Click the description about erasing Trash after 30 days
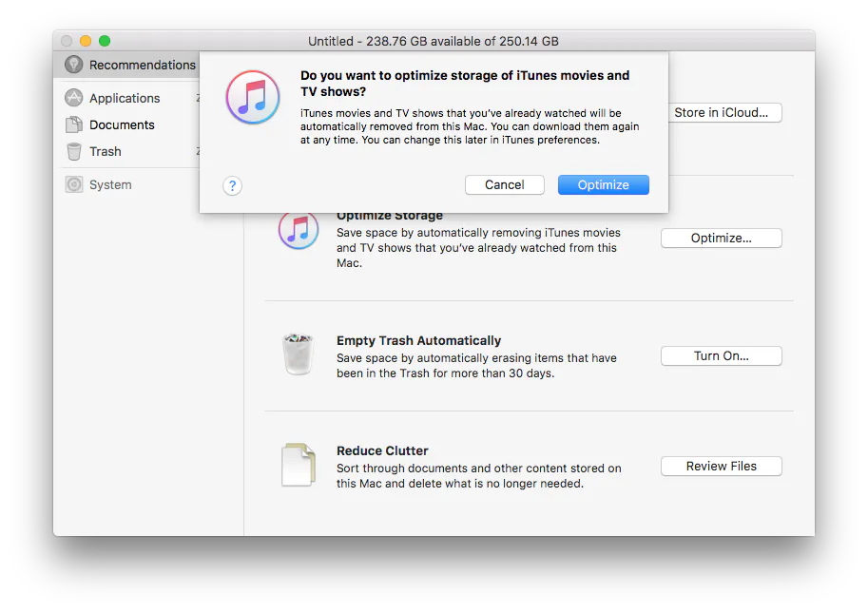The width and height of the screenshot is (868, 612). [476, 365]
